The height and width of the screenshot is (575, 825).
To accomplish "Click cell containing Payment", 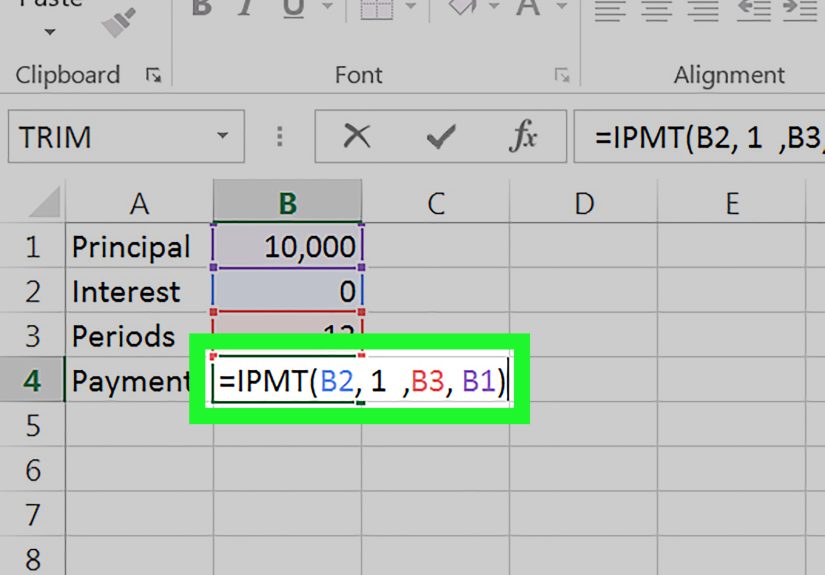I will [139, 380].
